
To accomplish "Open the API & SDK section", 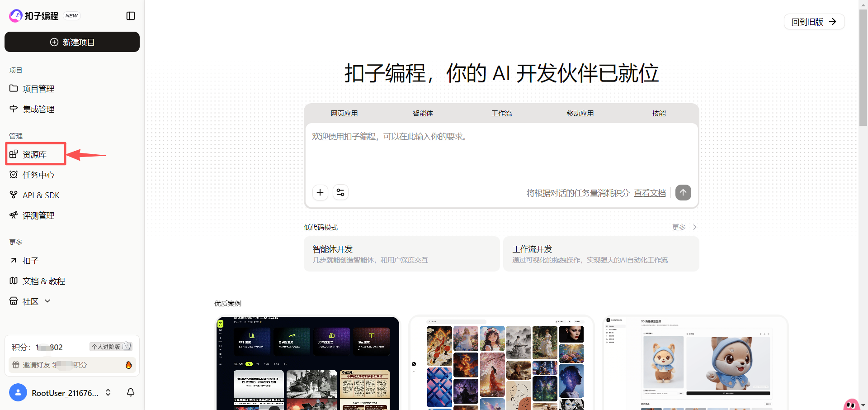I will pos(41,195).
